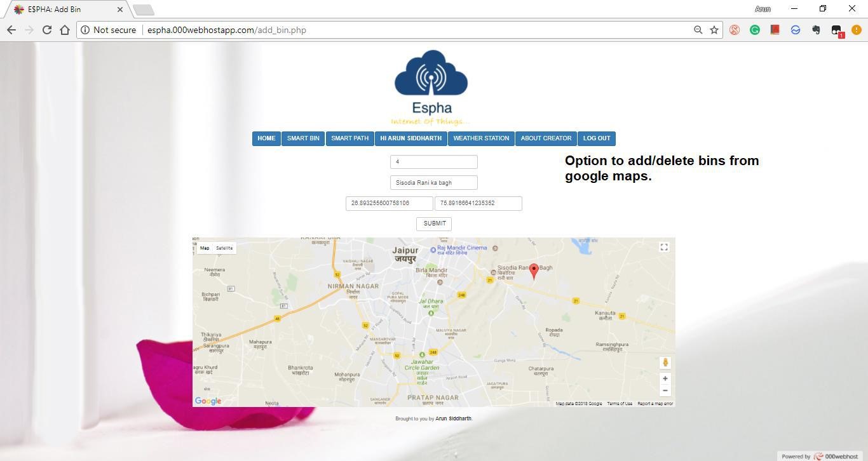Click the red map marker pin
This screenshot has height=461, width=868.
[534, 271]
